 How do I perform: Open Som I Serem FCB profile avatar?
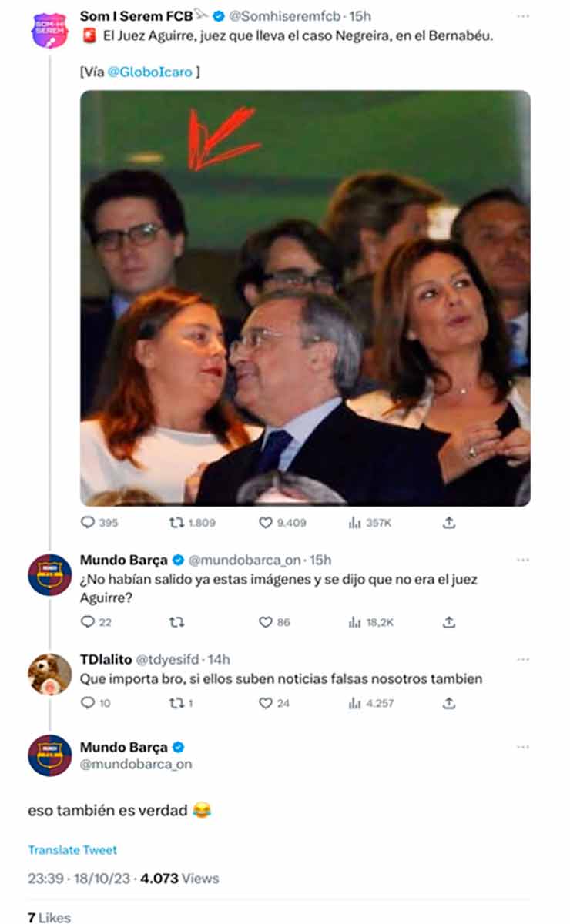tap(50, 32)
